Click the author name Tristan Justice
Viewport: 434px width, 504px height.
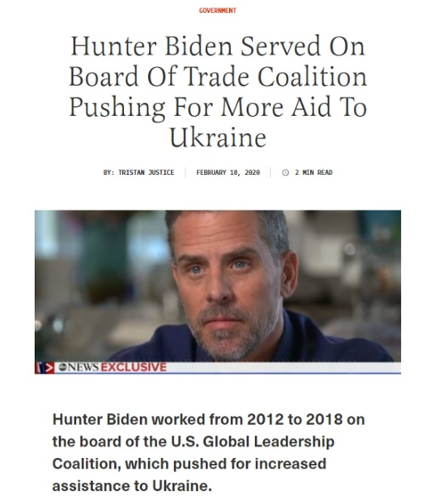click(147, 173)
